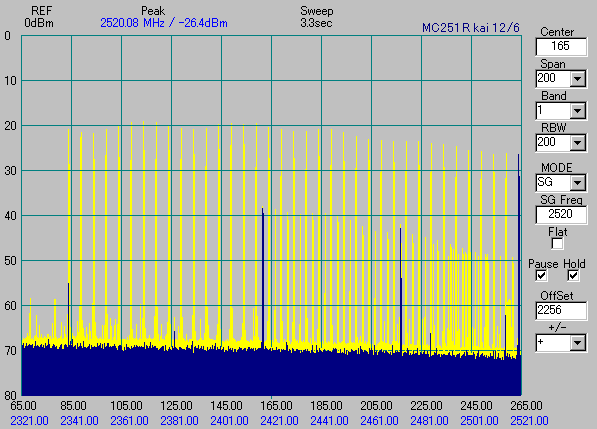Screen dimensions: 597x429
Task: Click the SG Freq input showing 2520
Action: pyautogui.click(x=560, y=214)
